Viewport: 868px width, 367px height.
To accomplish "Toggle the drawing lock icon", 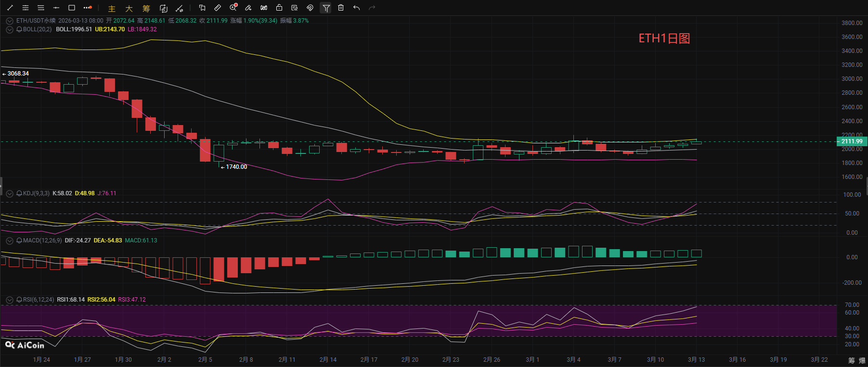I will pyautogui.click(x=279, y=8).
